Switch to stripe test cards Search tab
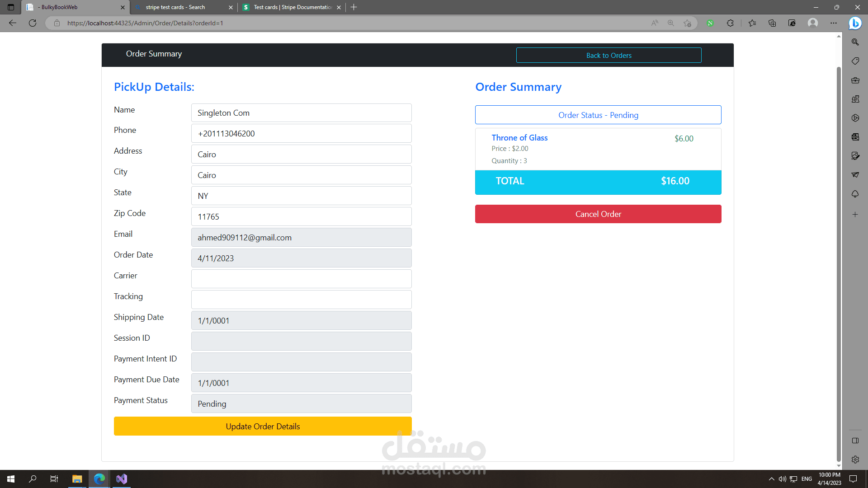The width and height of the screenshot is (868, 488). click(x=181, y=7)
